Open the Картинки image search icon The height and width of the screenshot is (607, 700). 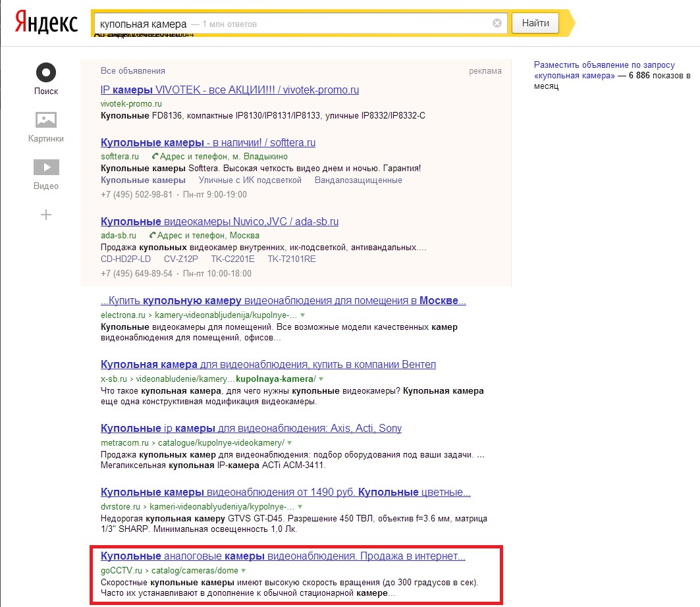(46, 120)
